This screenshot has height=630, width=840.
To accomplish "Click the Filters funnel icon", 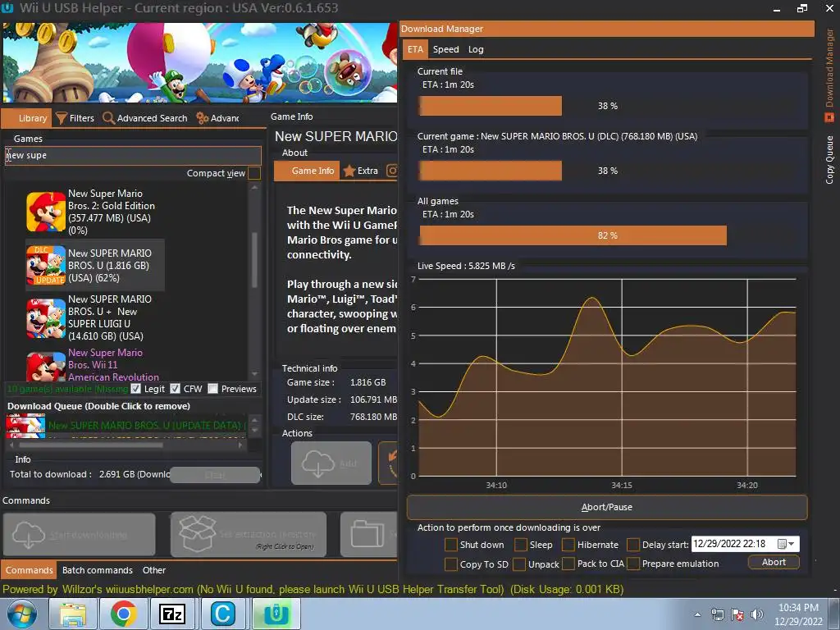I will coord(62,118).
